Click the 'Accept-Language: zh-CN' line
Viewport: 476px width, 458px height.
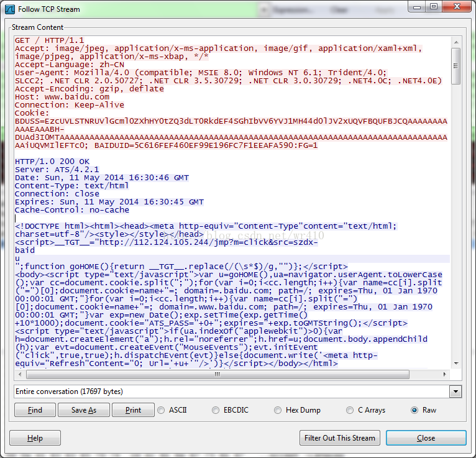coord(70,65)
